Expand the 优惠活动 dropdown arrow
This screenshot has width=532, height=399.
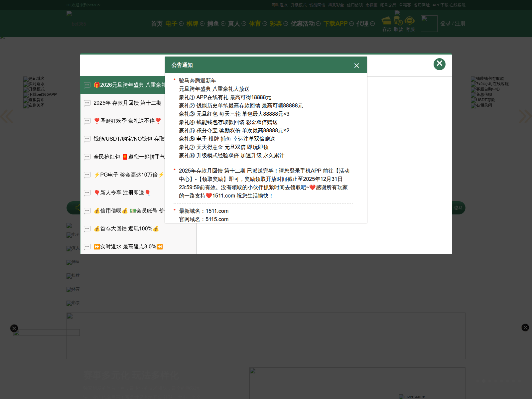tap(318, 24)
